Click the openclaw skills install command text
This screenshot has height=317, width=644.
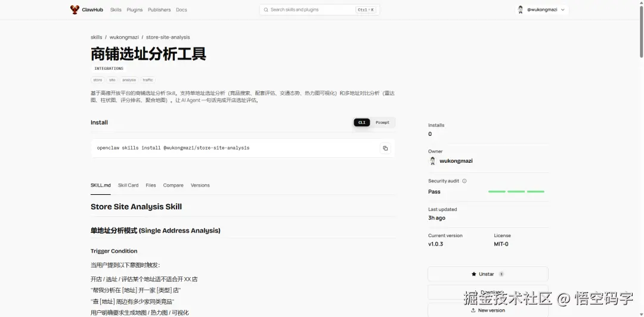coord(173,148)
